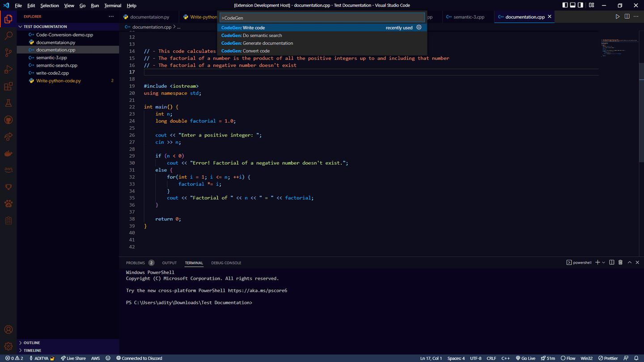Run the C++ file with the play icon
Image resolution: width=644 pixels, height=362 pixels.
coord(618,17)
